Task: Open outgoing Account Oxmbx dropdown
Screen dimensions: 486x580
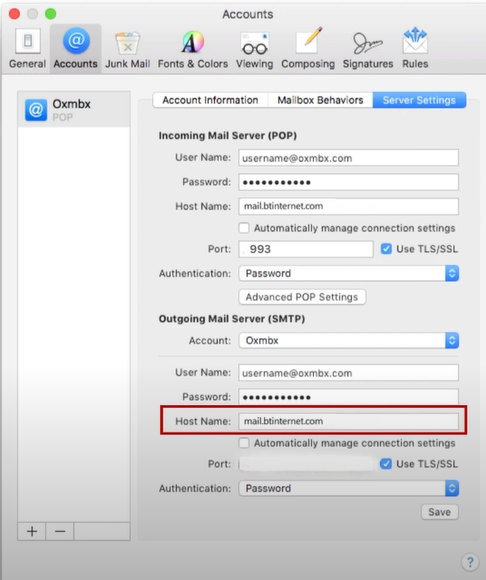Action: (x=349, y=340)
